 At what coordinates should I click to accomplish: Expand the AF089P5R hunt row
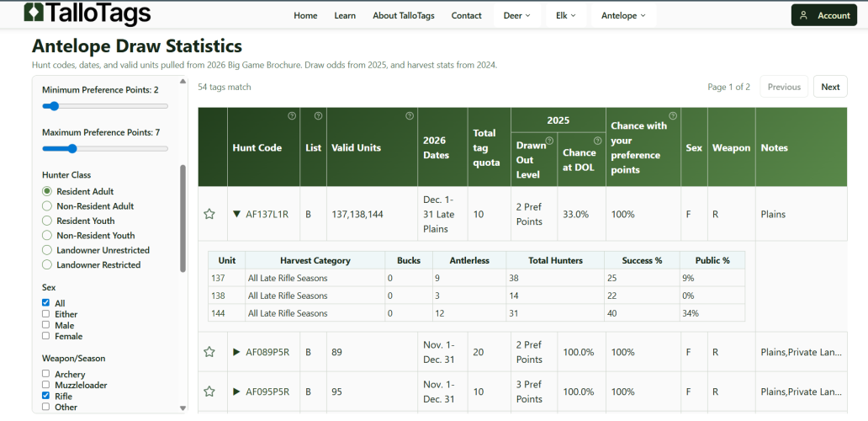coord(236,352)
